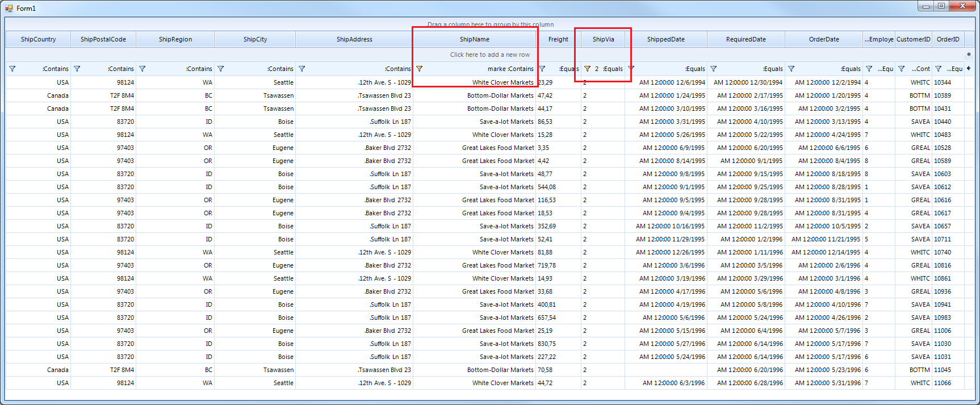Select Freight cell 657,54

(x=559, y=318)
